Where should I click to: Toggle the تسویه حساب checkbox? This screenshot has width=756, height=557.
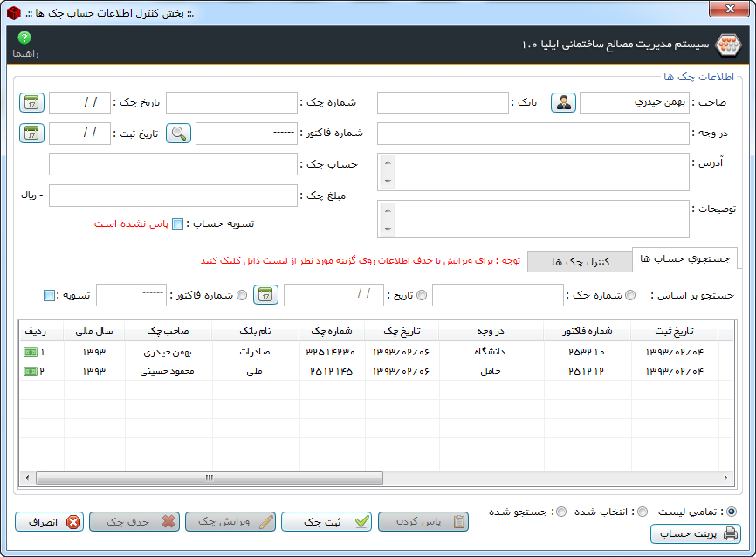(177, 224)
